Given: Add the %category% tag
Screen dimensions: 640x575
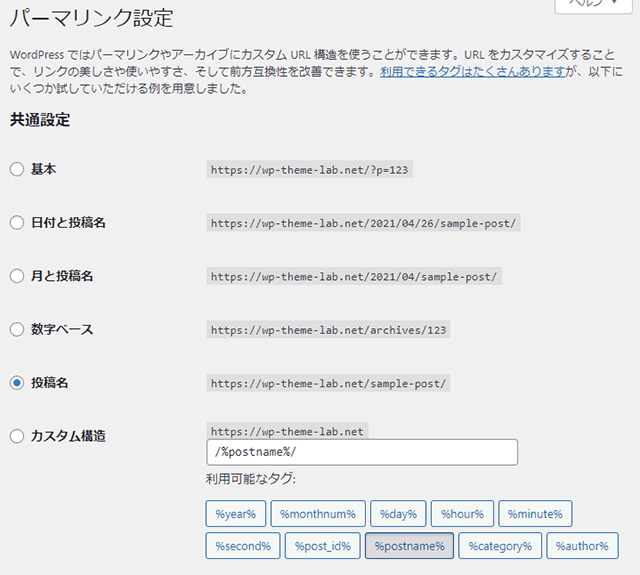Looking at the screenshot, I should coord(500,546).
